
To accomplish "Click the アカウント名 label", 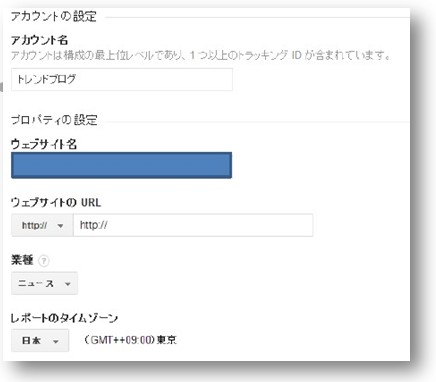I will (39, 40).
